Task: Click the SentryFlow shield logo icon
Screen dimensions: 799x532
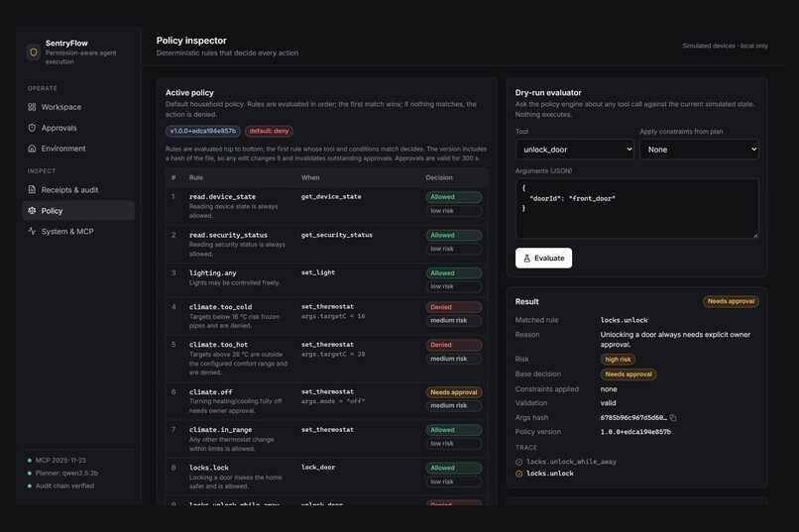Action: [34, 52]
